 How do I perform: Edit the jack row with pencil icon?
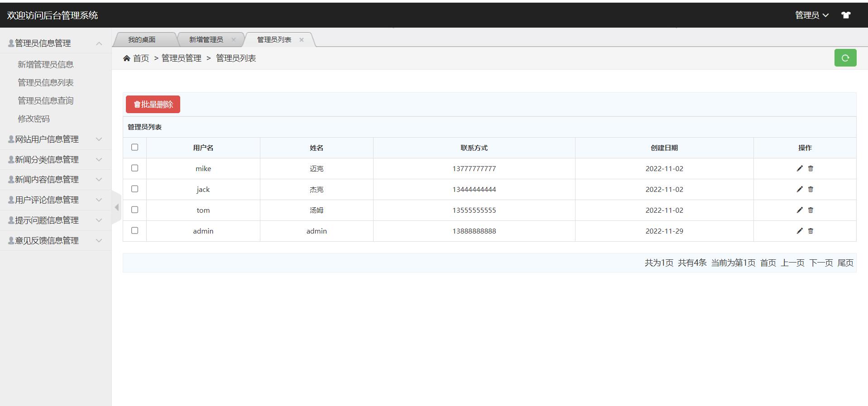(800, 189)
